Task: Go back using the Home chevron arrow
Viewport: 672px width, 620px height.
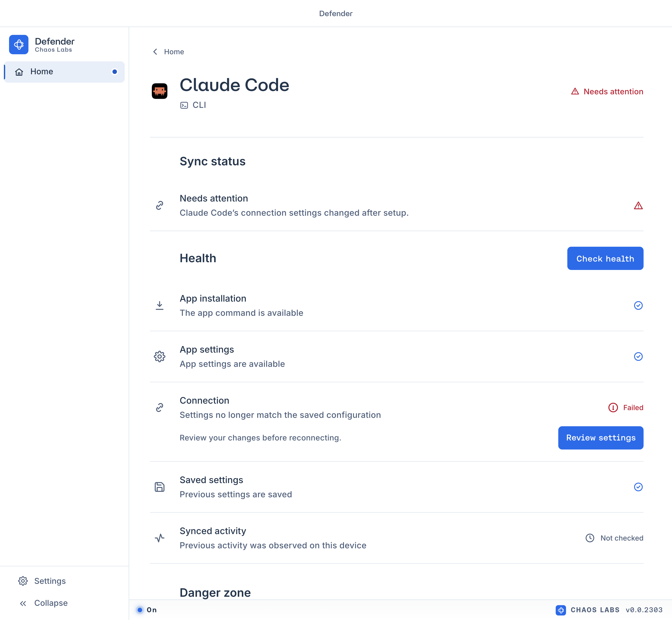Action: [x=155, y=52]
